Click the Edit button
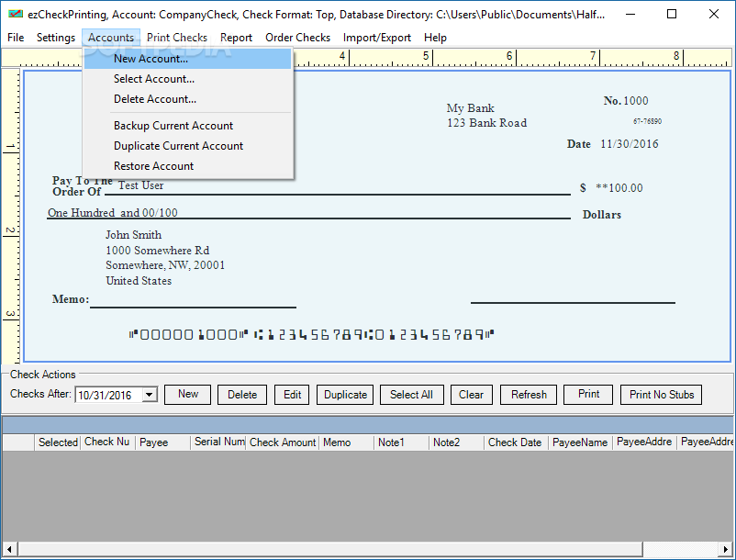Viewport: 736px width, 560px height. 292,395
